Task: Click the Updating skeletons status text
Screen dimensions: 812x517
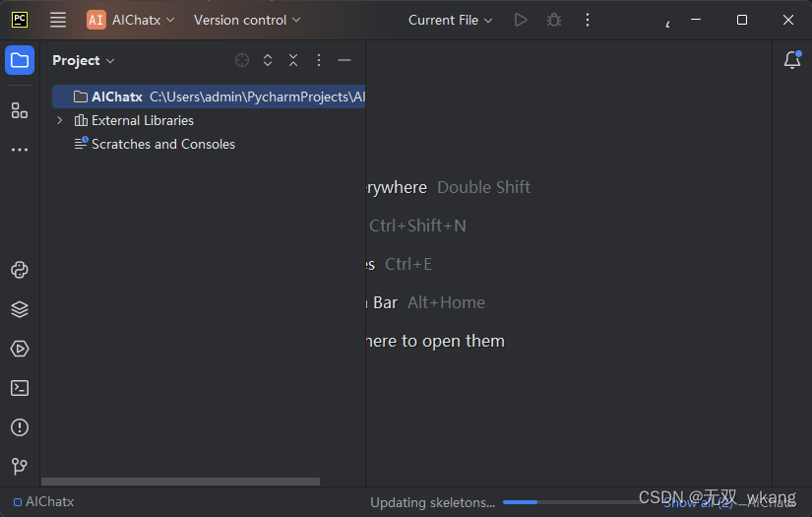Action: pos(432,502)
